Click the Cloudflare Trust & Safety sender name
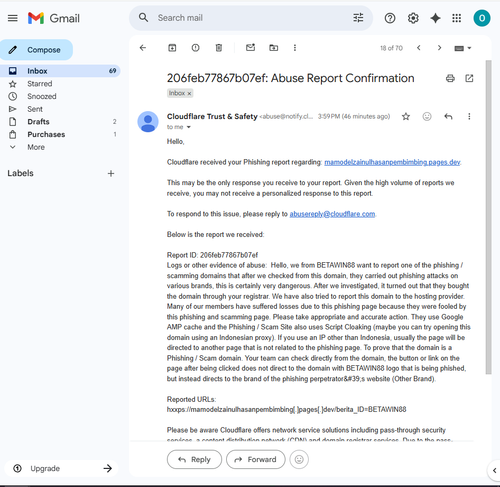 [212, 116]
